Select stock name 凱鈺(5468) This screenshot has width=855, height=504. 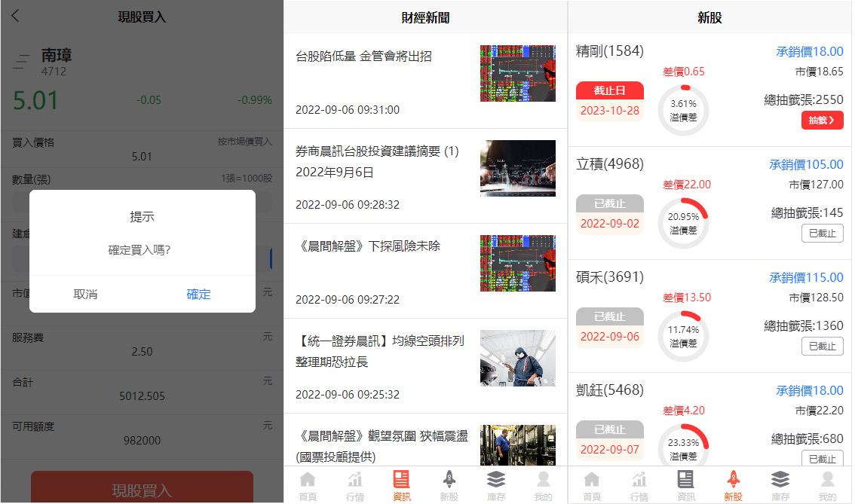point(610,390)
